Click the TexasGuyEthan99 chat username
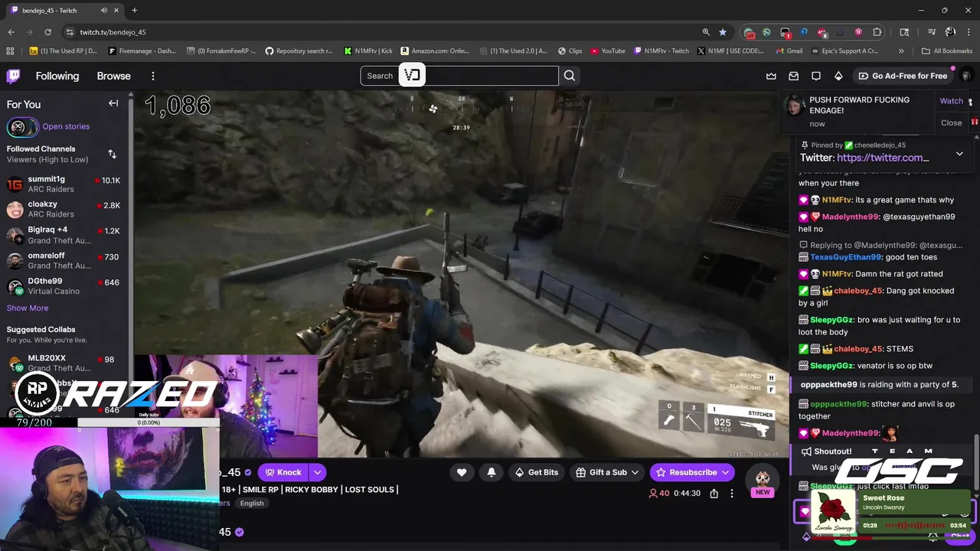 846,257
